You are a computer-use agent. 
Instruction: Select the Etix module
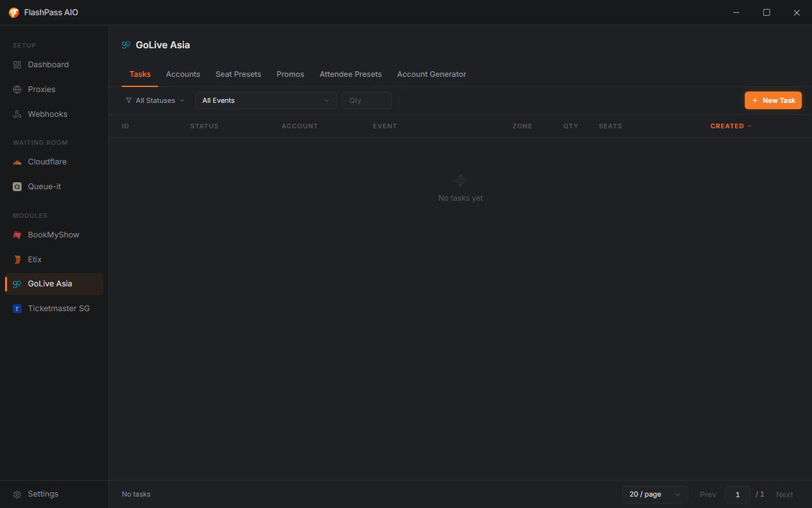click(54, 260)
